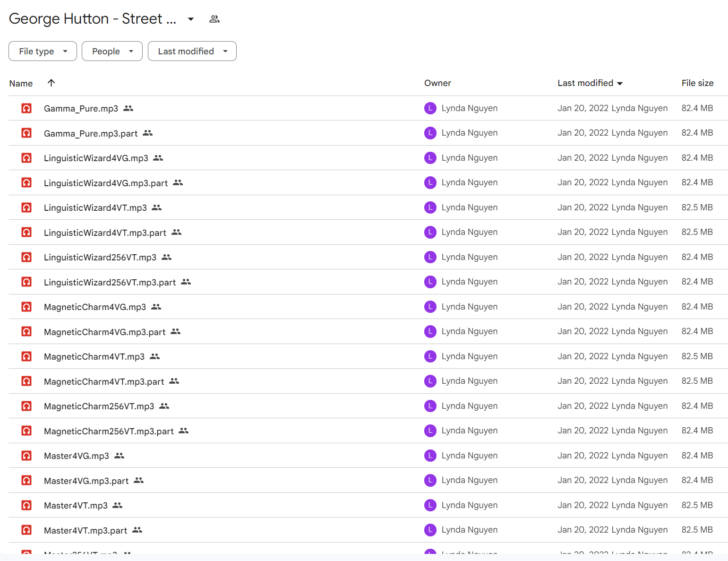
Task: Select the file name Gamma_Pure.mp3
Action: pyautogui.click(x=81, y=109)
